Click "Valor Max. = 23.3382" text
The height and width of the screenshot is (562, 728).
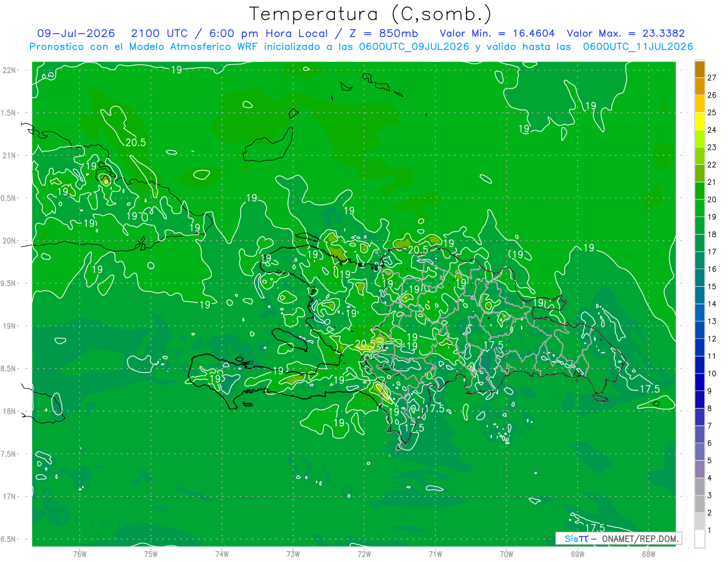pos(626,33)
